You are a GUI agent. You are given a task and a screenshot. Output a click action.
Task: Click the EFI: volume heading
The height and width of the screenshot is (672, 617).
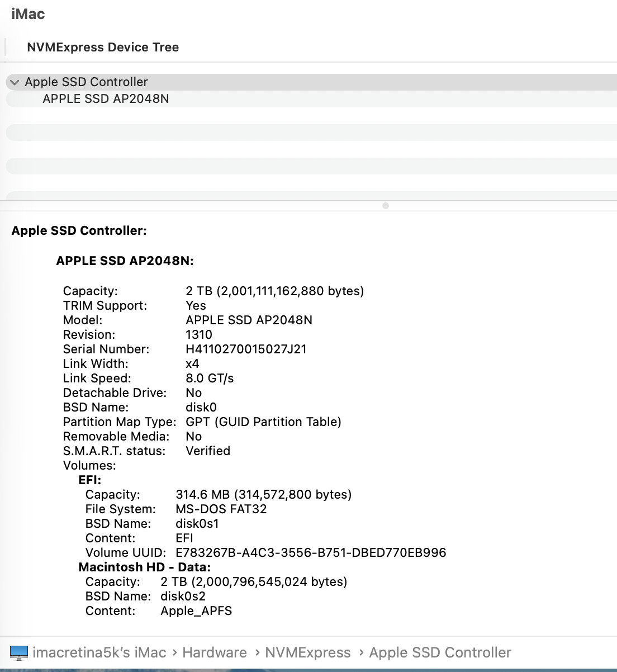point(90,480)
